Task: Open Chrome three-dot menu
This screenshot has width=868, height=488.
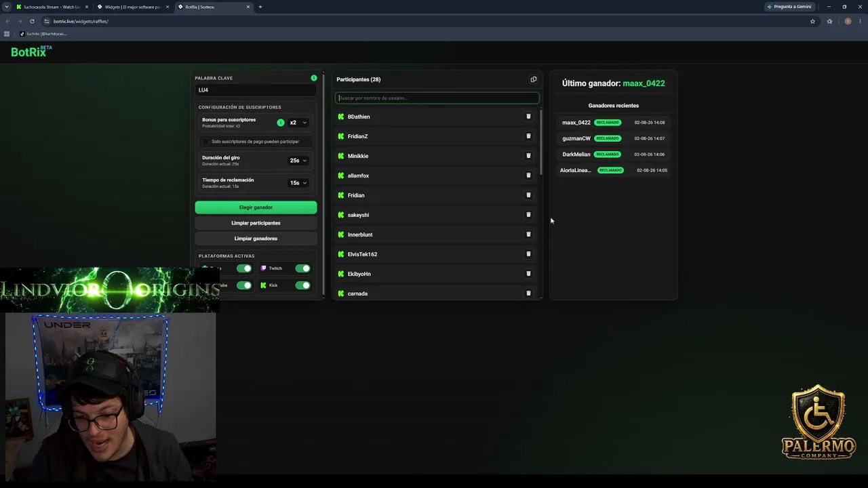Action: tap(859, 21)
